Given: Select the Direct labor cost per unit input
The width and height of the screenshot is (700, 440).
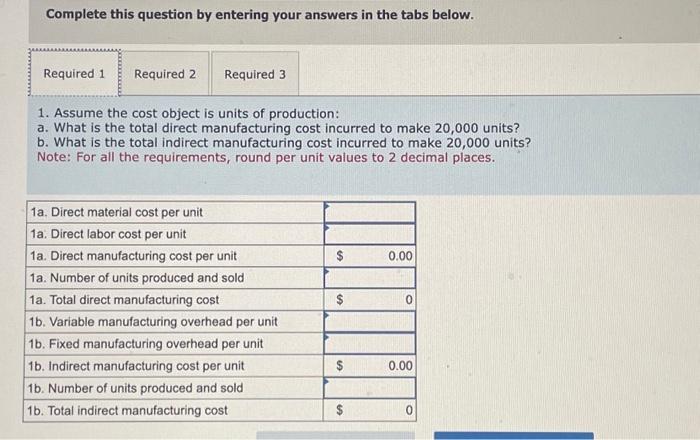Looking at the screenshot, I should pos(370,234).
